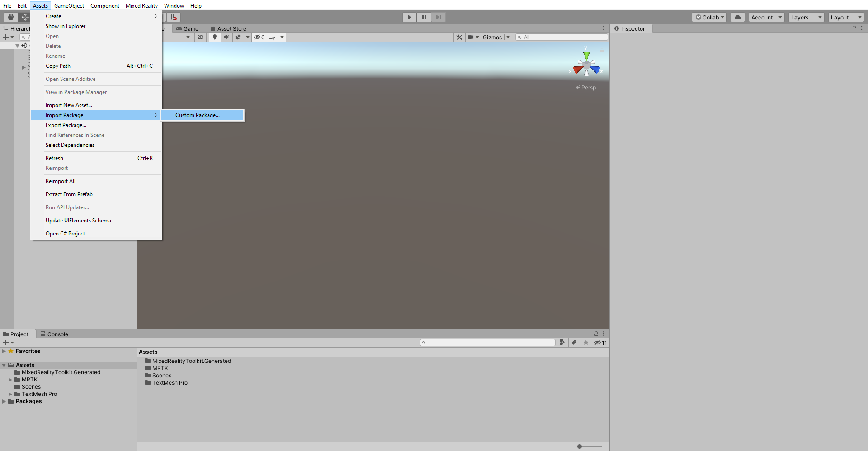The height and width of the screenshot is (451, 868).
Task: Open the GameObject menu
Action: tap(69, 6)
